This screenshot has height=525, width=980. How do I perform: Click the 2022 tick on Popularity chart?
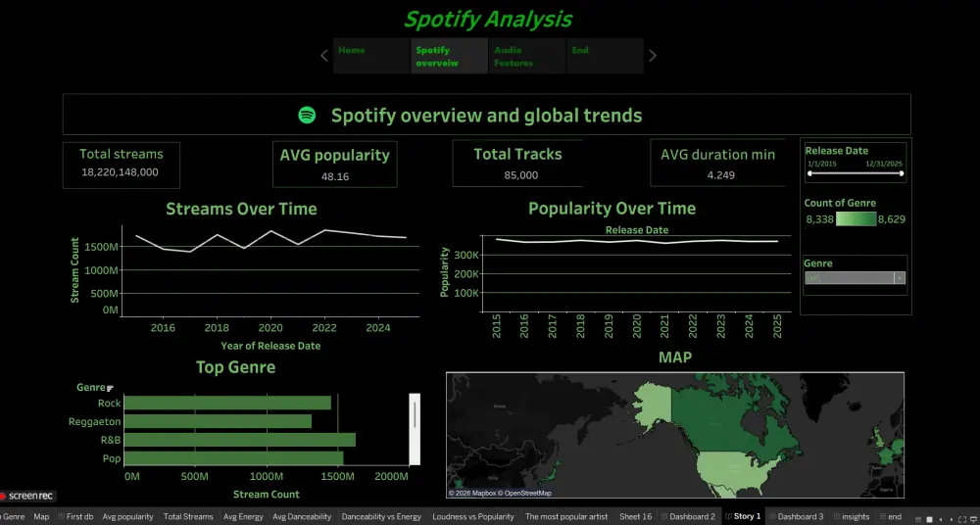point(693,326)
